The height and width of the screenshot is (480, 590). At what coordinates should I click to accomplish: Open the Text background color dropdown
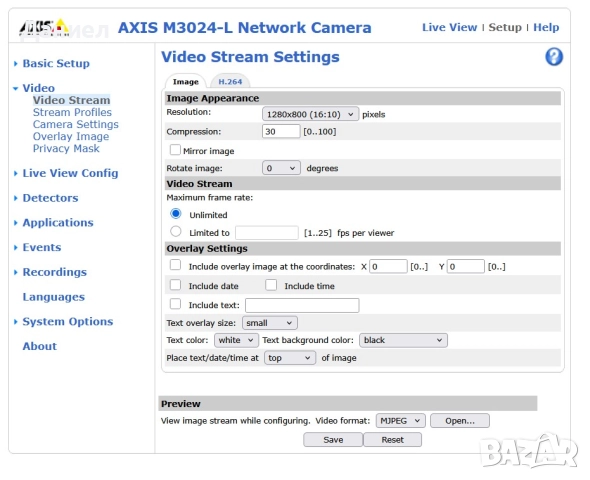point(403,340)
